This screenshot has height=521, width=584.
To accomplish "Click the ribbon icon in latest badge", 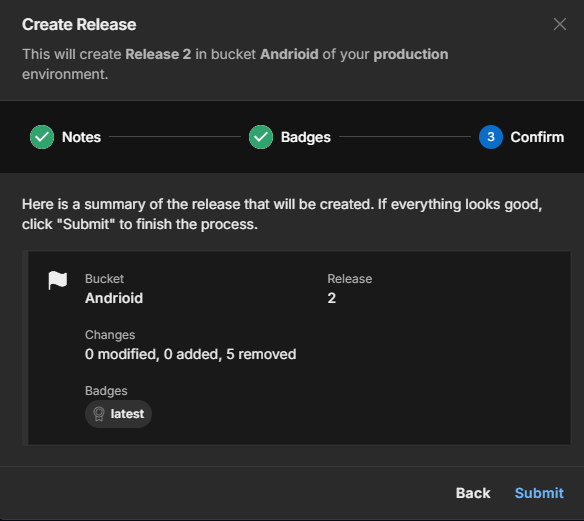I will pyautogui.click(x=99, y=414).
